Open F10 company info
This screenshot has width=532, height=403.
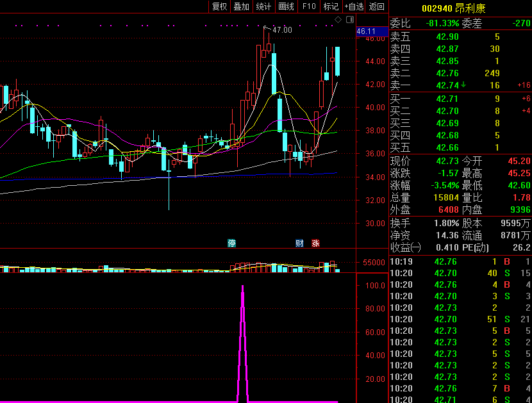click(x=309, y=6)
